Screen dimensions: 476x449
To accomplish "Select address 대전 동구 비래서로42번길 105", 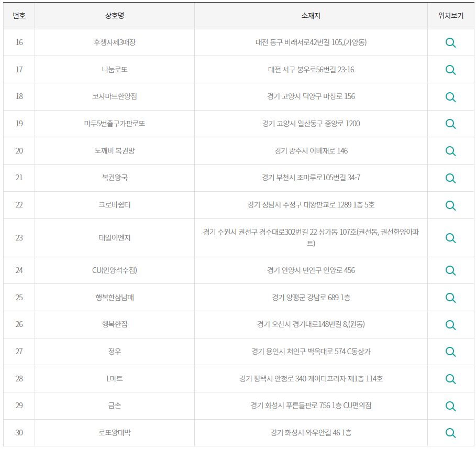I will 311,42.
